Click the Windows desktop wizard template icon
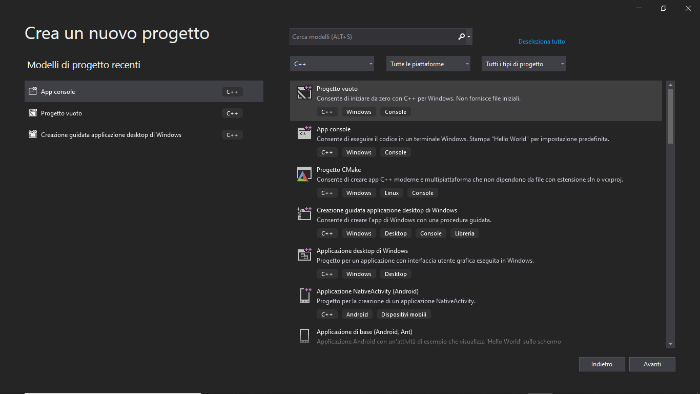Viewport: 700px width, 394px height. (x=304, y=214)
